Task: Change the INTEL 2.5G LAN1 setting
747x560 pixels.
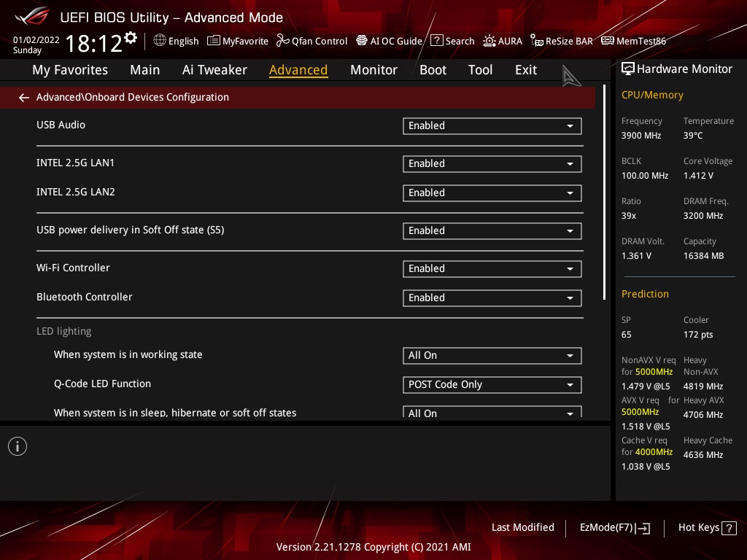Action: click(x=492, y=164)
